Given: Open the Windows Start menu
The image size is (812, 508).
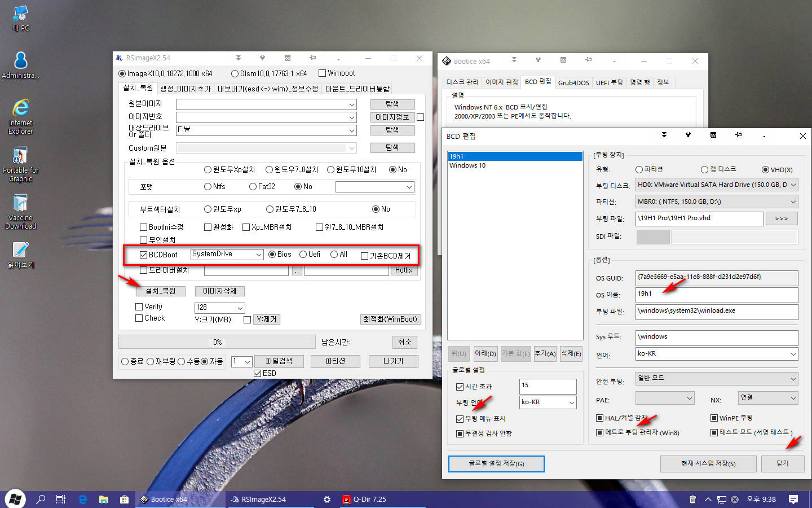Looking at the screenshot, I should pos(15,499).
